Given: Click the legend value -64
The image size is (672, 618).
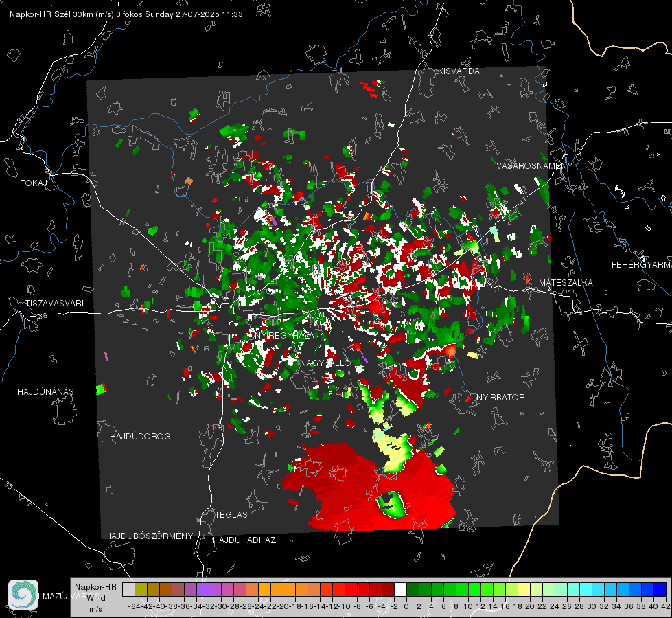Looking at the screenshot, I should coord(135,606).
